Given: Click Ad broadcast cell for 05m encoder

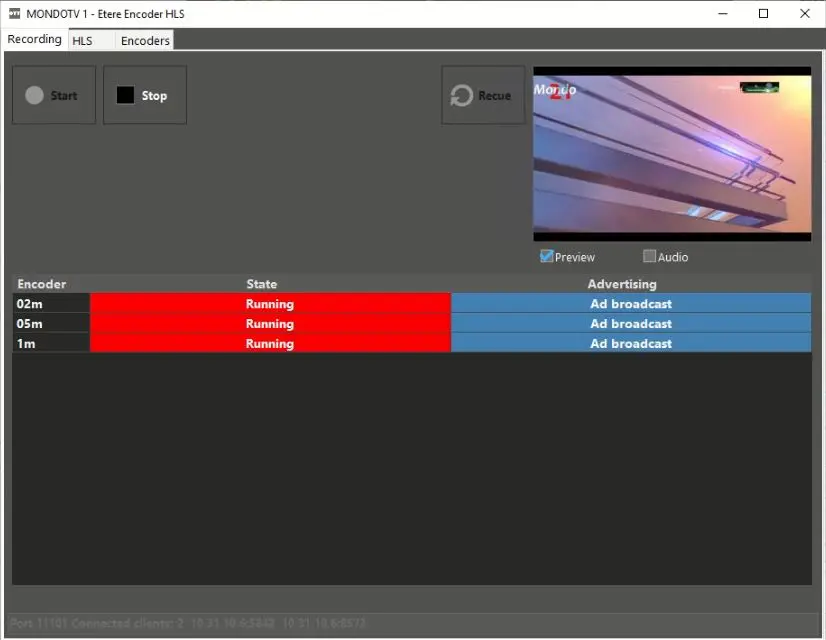Looking at the screenshot, I should point(631,324).
